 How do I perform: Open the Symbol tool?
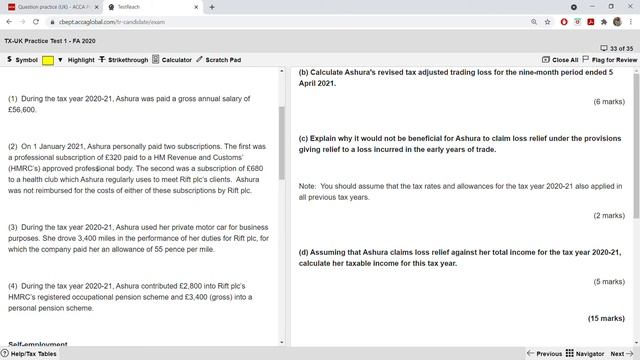tap(22, 60)
